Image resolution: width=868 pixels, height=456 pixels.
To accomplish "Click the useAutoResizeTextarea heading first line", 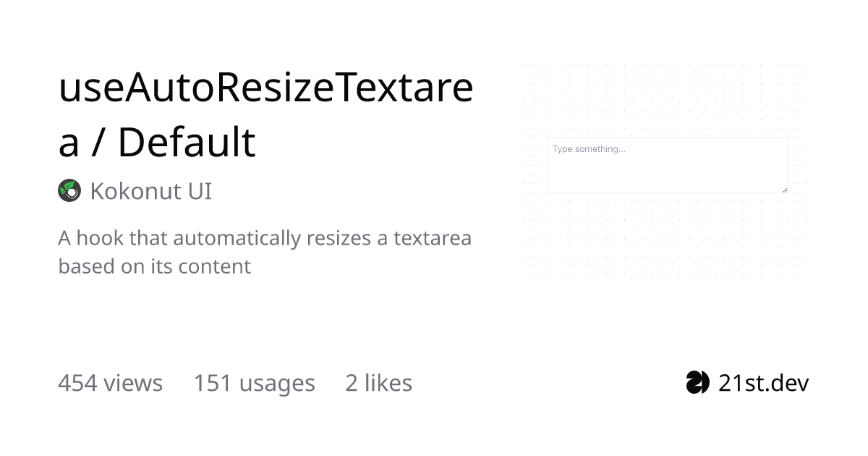I will (265, 87).
